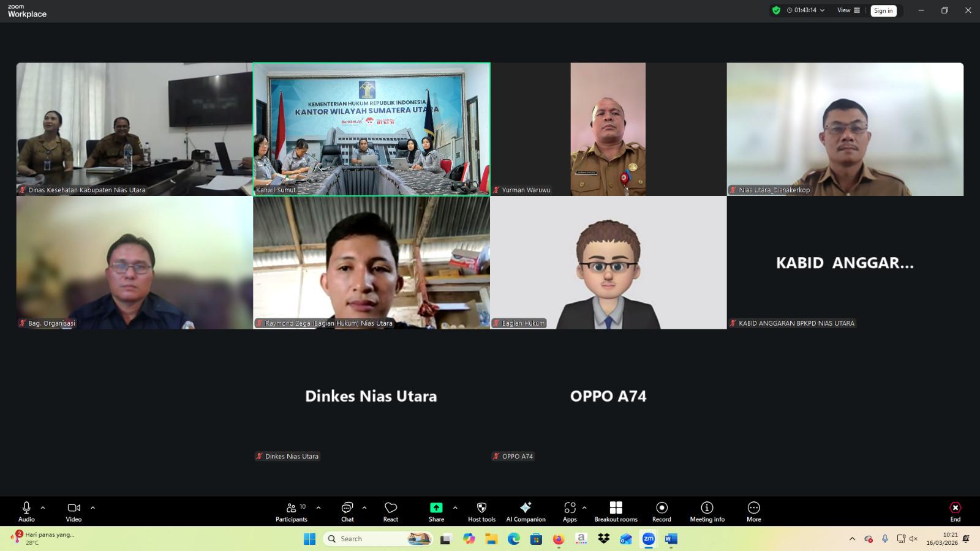Open the More options menu
Image resolution: width=980 pixels, height=551 pixels.
(x=753, y=512)
